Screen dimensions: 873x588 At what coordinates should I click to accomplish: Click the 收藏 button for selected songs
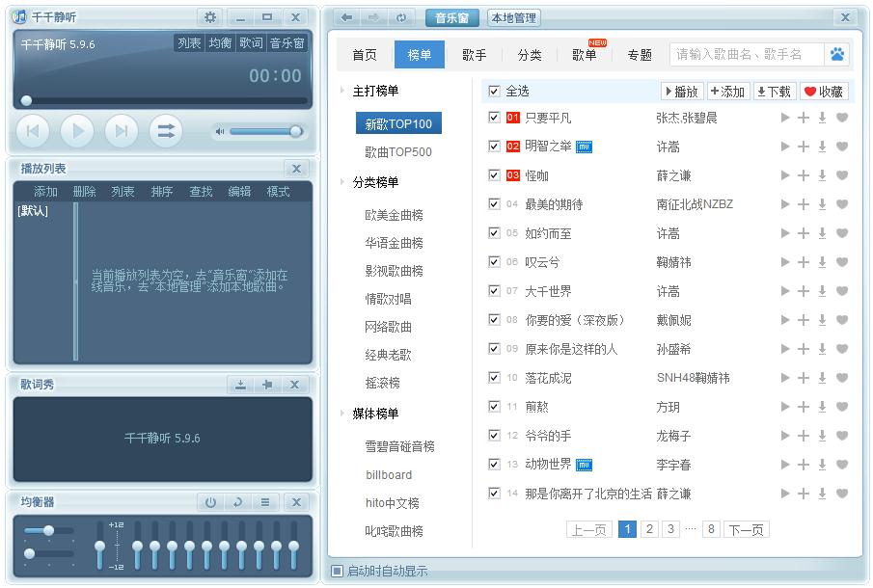(824, 92)
